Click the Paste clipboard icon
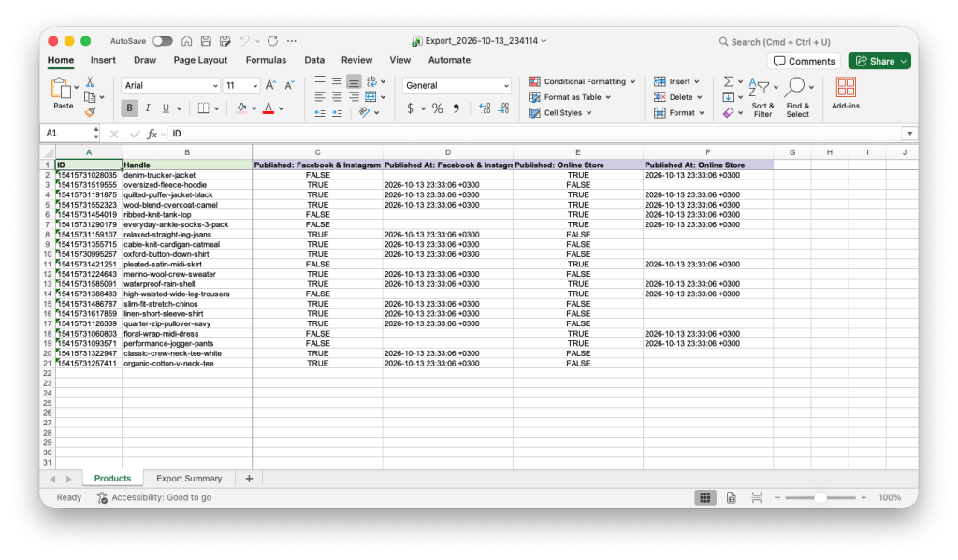Image resolution: width=958 pixels, height=560 pixels. click(x=61, y=89)
